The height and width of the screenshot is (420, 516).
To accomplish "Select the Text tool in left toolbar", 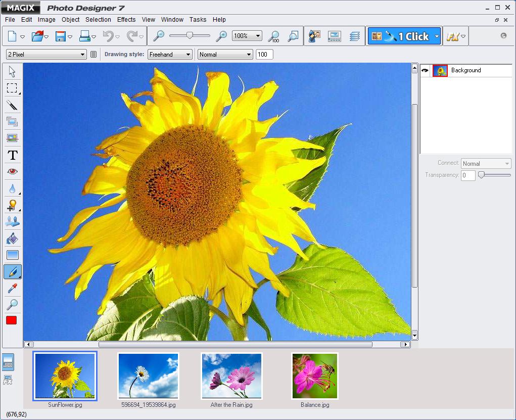I will point(12,155).
